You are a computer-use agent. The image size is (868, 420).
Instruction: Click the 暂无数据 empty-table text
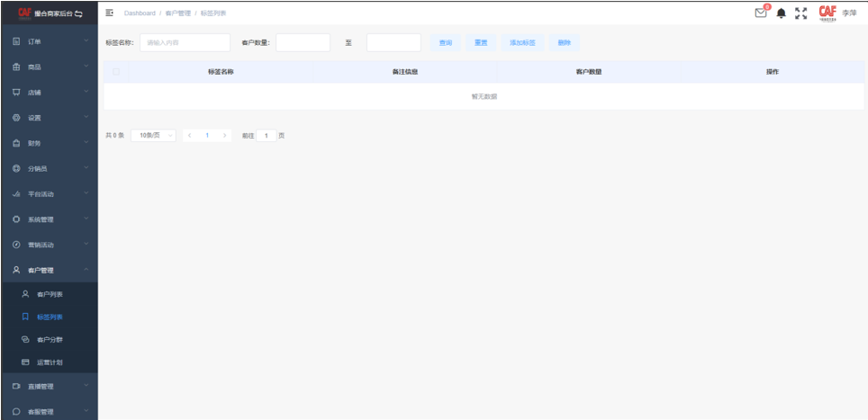tap(484, 96)
